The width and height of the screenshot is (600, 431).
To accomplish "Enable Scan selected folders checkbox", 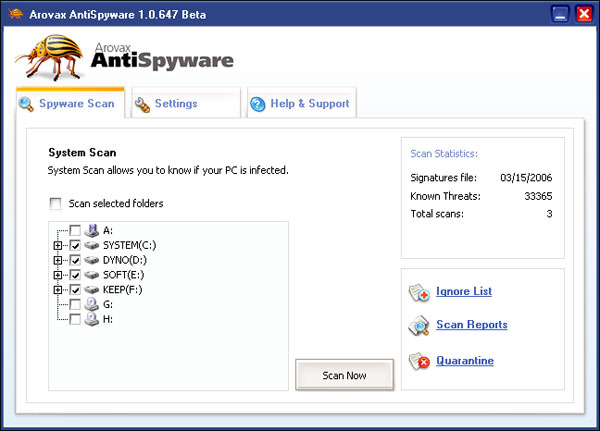I will pos(55,204).
